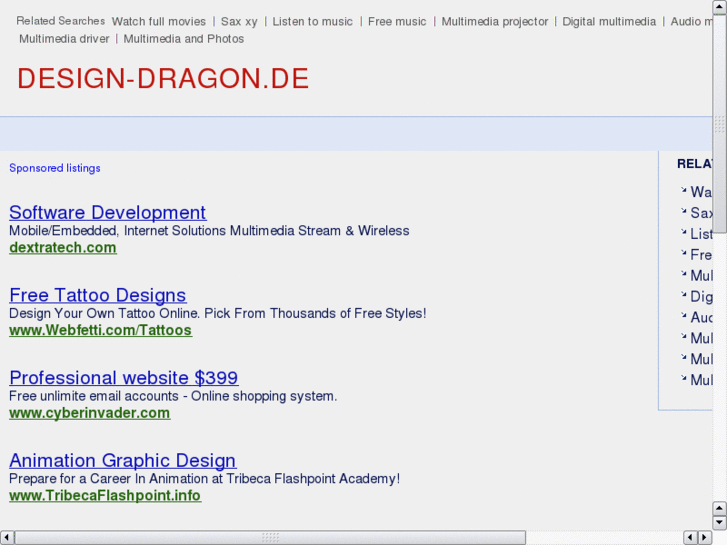Visit www.Webfetti.com/Tattoos link
The width and height of the screenshot is (727, 545).
[101, 330]
